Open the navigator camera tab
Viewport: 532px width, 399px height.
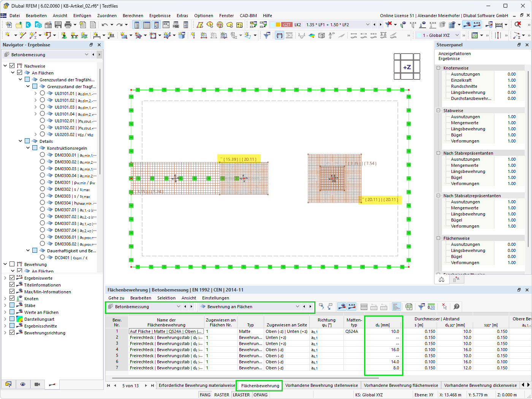pyautogui.click(x=37, y=384)
